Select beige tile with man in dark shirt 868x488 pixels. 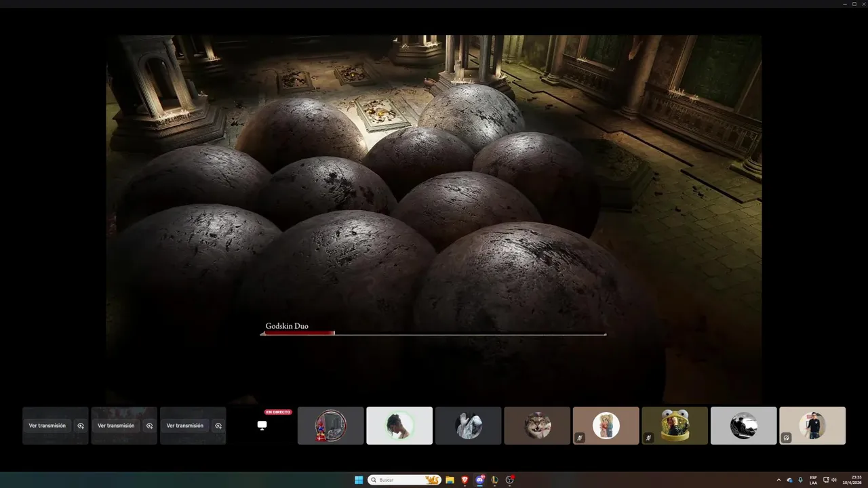pos(812,426)
